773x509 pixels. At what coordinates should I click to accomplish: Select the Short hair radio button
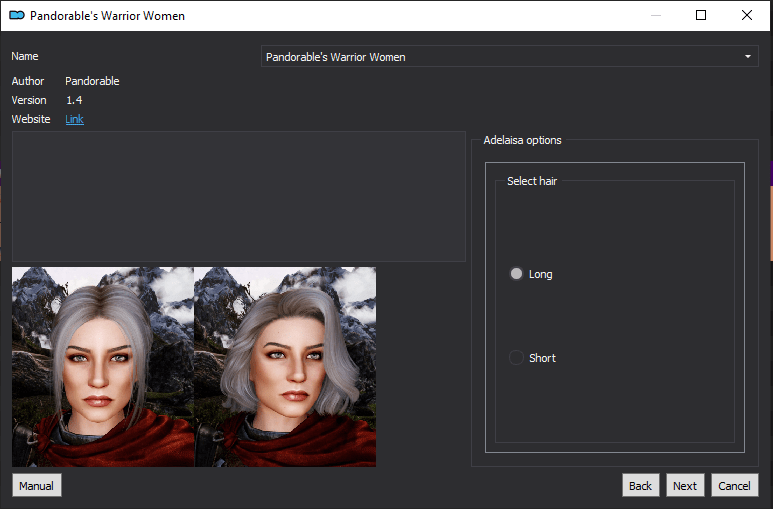click(x=516, y=358)
